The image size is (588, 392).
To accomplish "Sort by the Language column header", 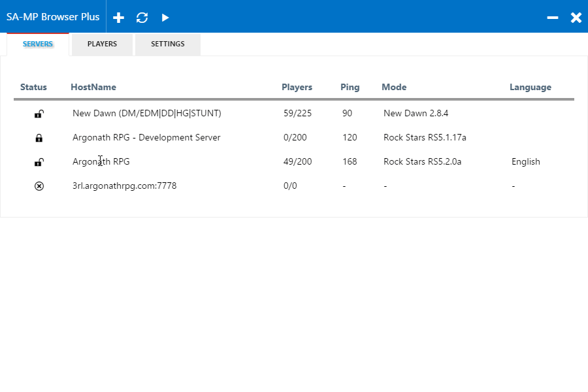I will tap(531, 88).
